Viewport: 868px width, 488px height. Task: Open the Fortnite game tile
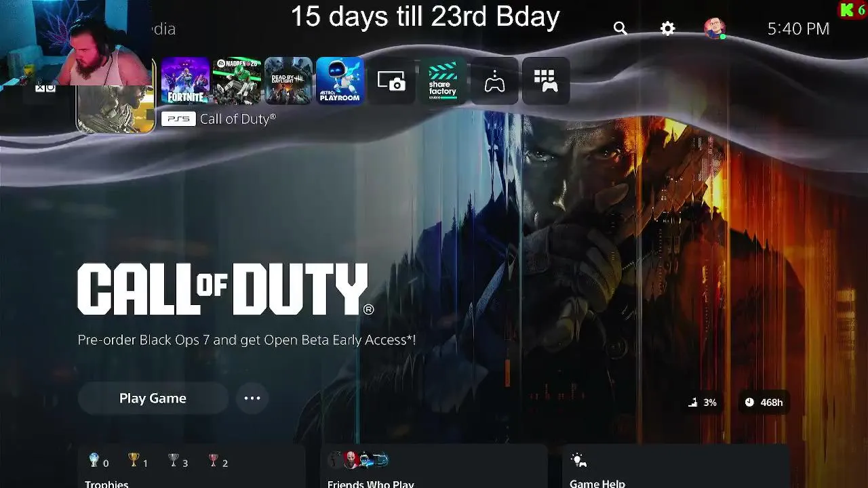(x=185, y=81)
